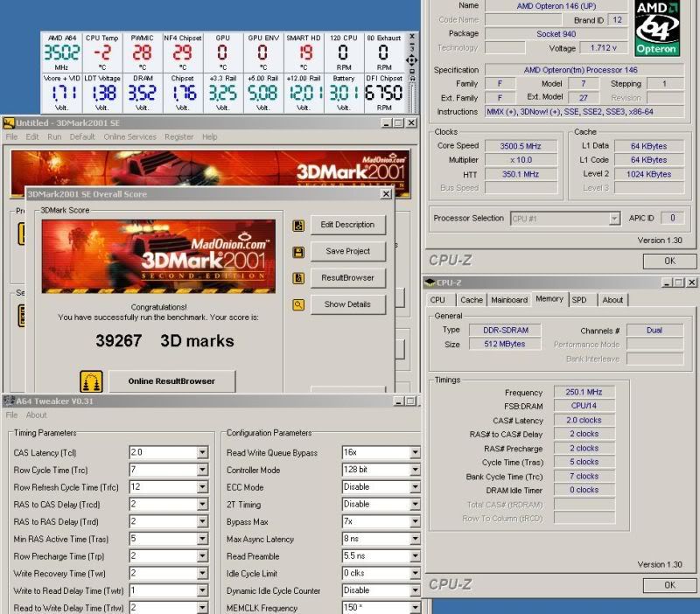This screenshot has height=614, width=700.
Task: Click the Register menu in 3DMark2001 SE
Action: (179, 136)
